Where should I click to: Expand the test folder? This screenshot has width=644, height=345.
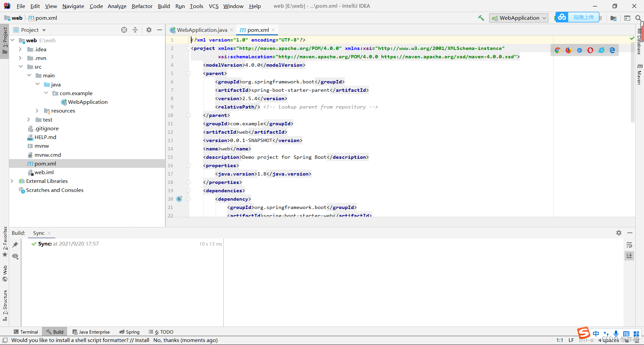29,120
